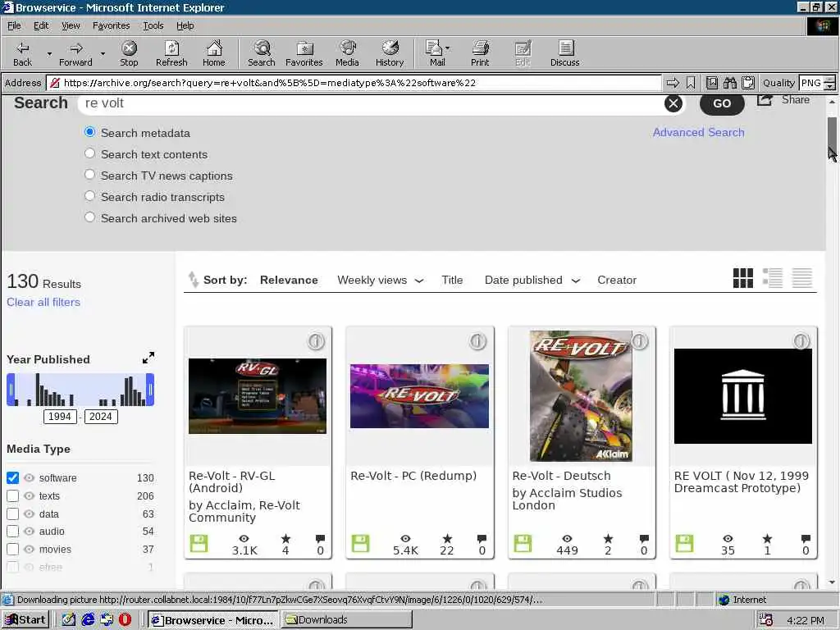Select Search metadata radio option
This screenshot has width=840, height=630.
[x=90, y=132]
